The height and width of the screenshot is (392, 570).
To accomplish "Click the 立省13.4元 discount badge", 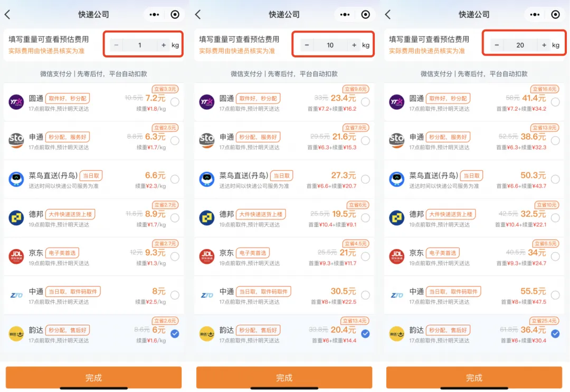I will point(355,321).
